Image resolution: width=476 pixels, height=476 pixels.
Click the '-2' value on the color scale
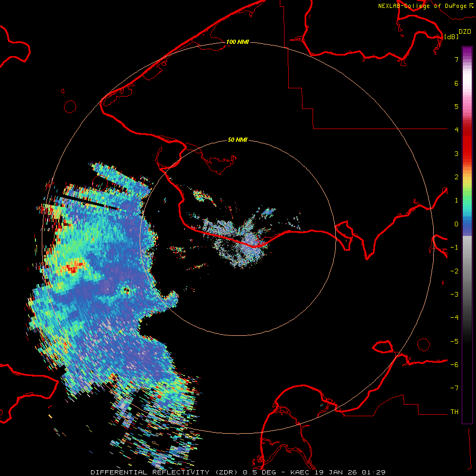[x=454, y=271]
